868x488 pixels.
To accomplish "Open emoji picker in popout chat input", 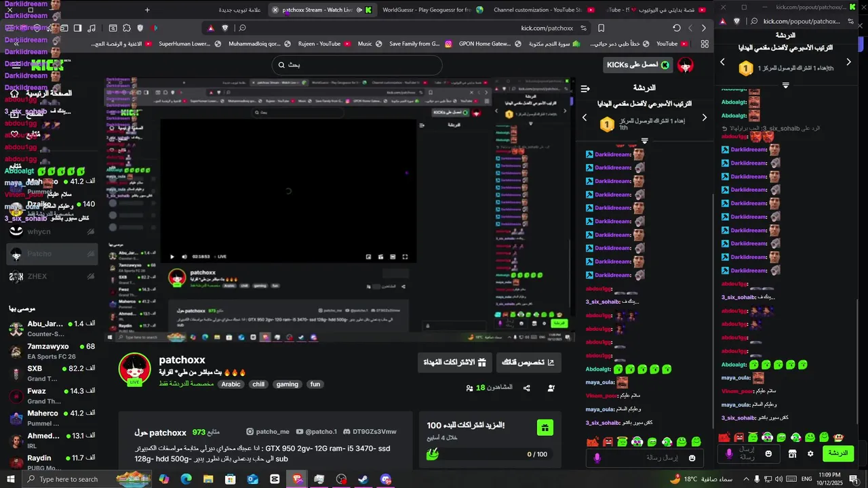I will click(x=768, y=453).
